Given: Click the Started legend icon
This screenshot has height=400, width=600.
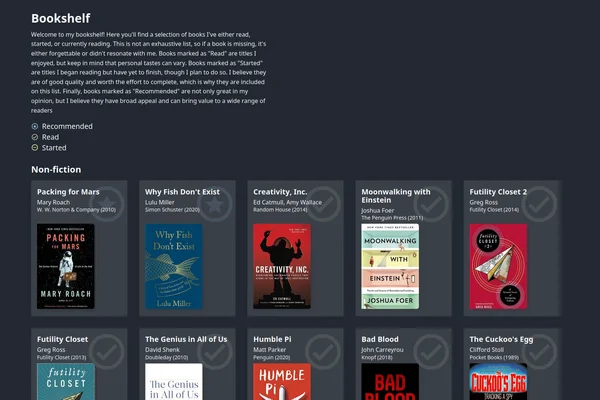Looking at the screenshot, I should [35, 148].
